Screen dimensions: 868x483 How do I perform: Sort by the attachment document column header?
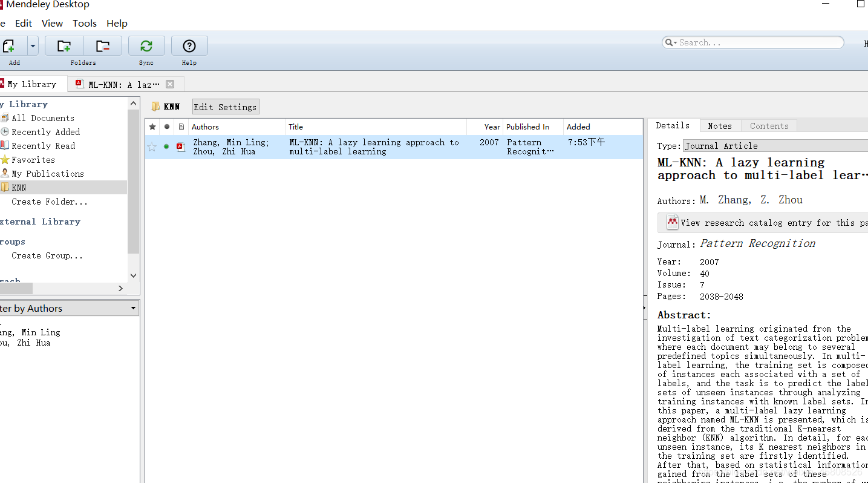pos(181,126)
